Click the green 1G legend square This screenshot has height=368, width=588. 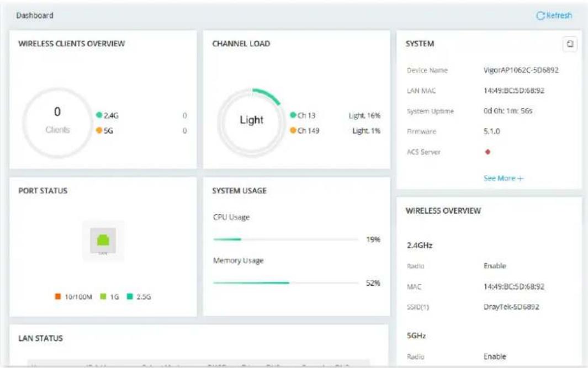point(103,296)
